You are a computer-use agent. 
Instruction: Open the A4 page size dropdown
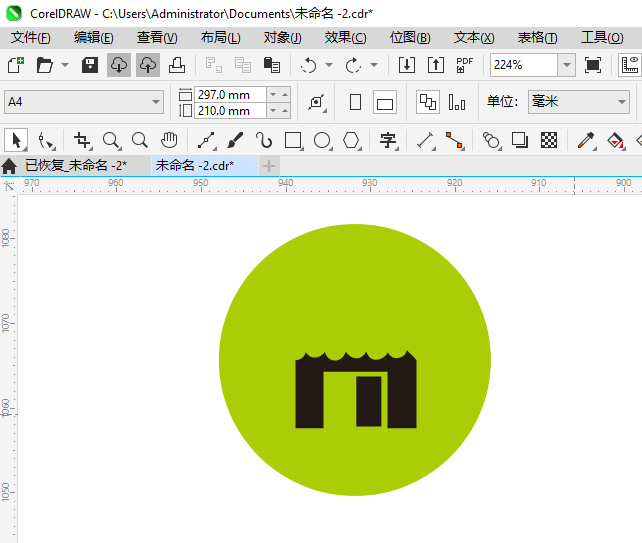[x=84, y=102]
